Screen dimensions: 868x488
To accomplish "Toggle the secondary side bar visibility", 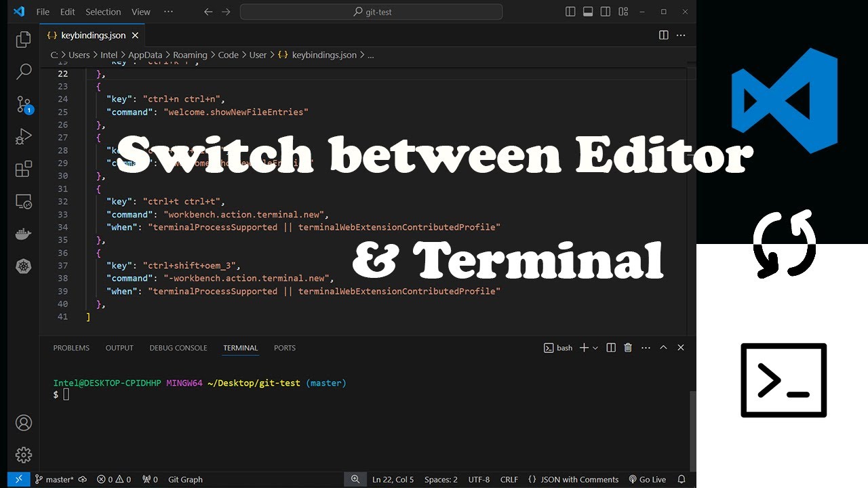I will 606,12.
